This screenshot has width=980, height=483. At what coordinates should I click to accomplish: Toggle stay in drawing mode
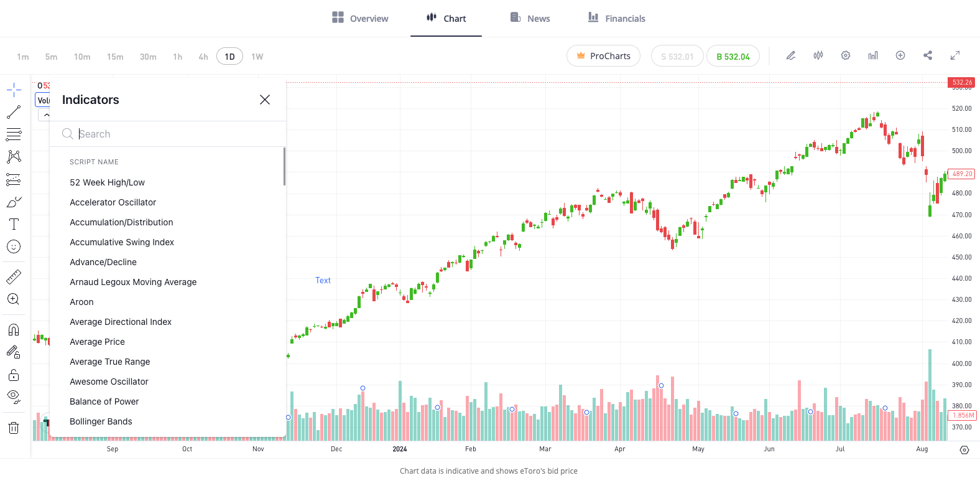tap(14, 352)
